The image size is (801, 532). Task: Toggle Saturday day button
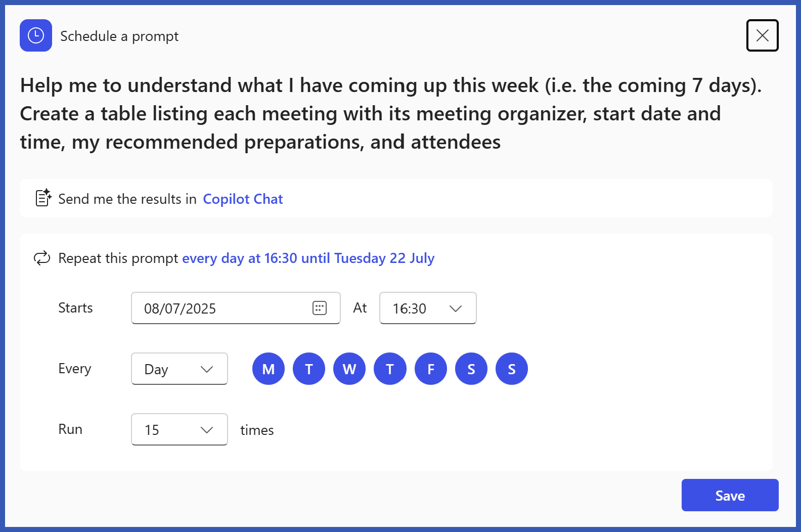pyautogui.click(x=471, y=369)
